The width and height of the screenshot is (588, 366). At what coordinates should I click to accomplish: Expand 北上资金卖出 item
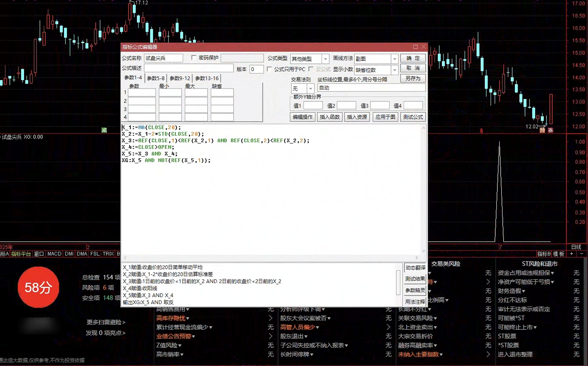(x=418, y=327)
